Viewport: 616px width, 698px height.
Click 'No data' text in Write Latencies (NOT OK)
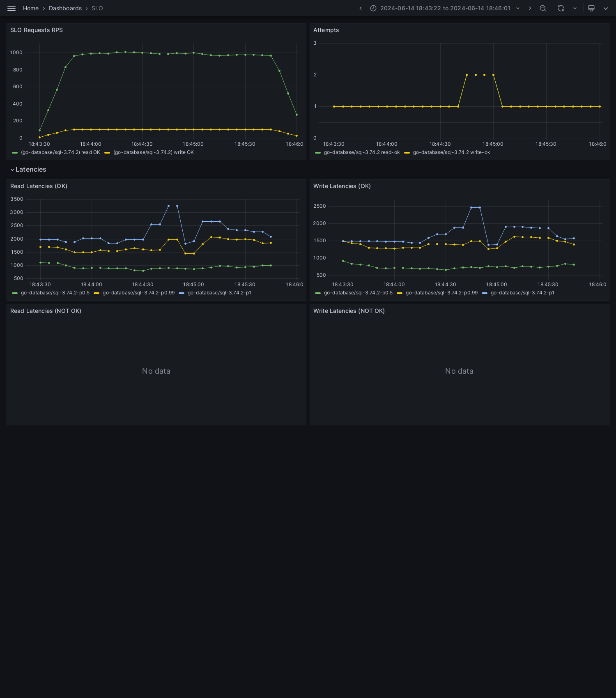[x=459, y=371]
